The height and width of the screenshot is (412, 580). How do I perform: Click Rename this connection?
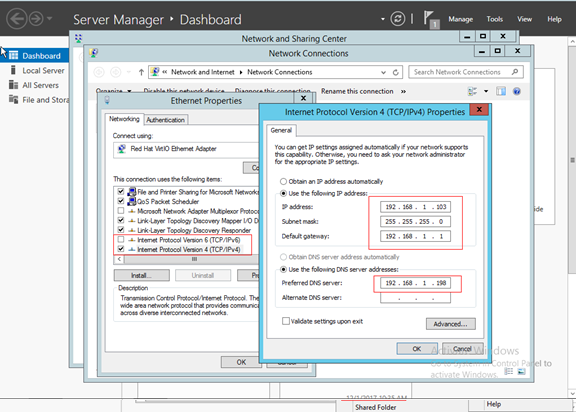(357, 91)
